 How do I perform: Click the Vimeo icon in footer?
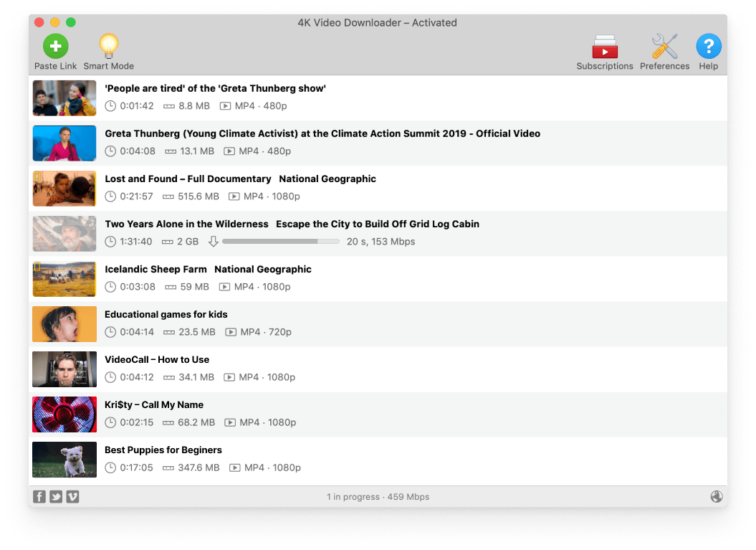pos(72,496)
